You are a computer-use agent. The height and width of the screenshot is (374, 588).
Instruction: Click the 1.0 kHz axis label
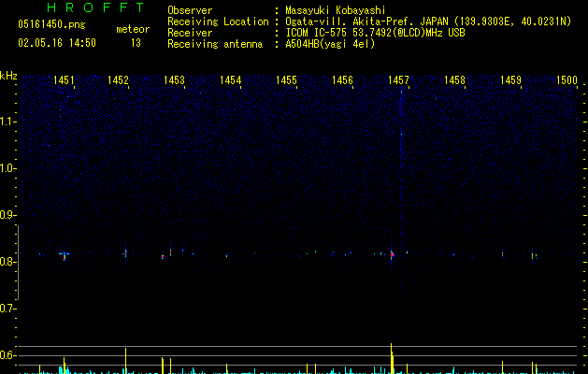pyautogui.click(x=7, y=168)
